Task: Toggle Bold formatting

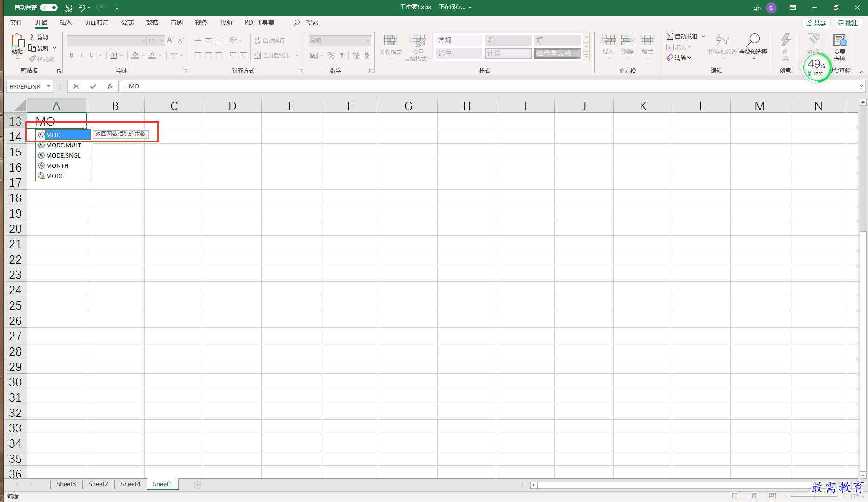Action: (x=72, y=55)
